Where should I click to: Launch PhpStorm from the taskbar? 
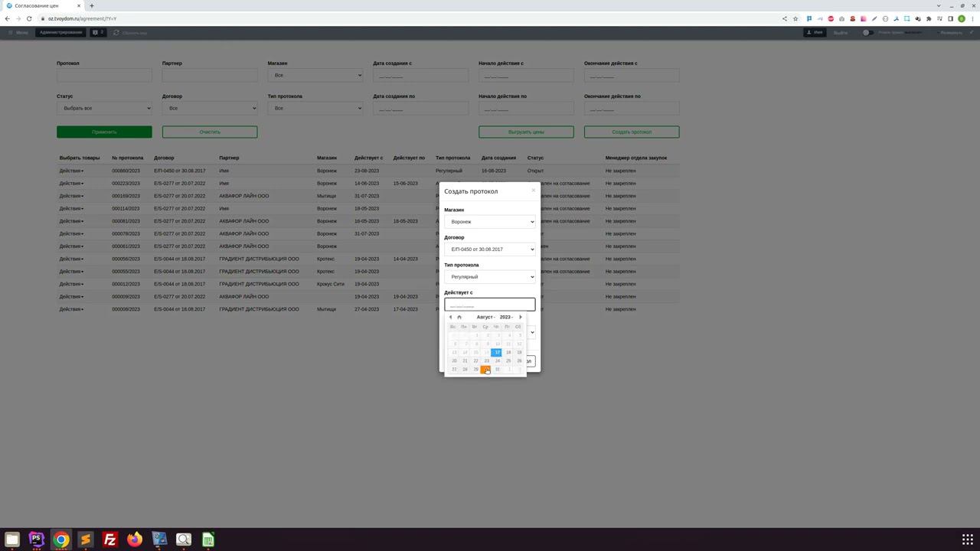(x=37, y=540)
